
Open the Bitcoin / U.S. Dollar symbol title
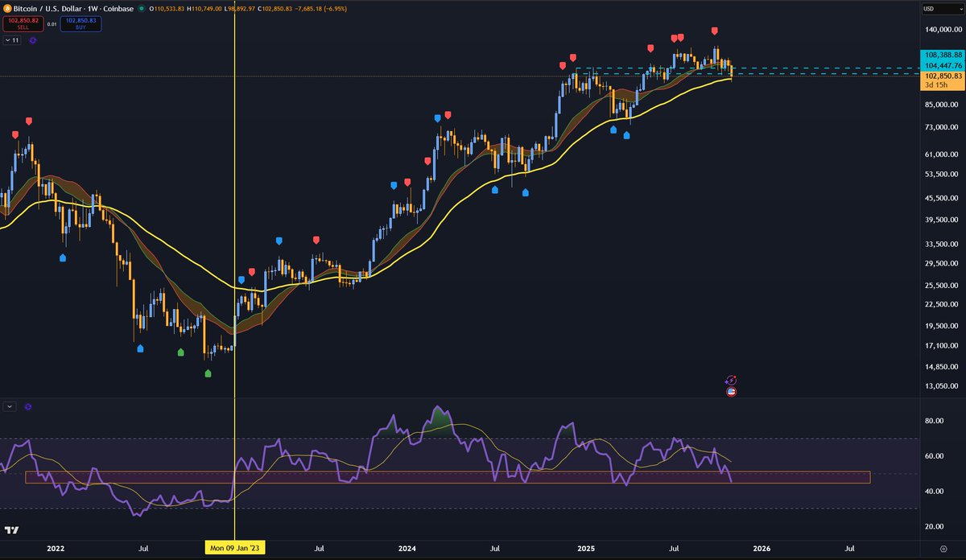(x=72, y=7)
